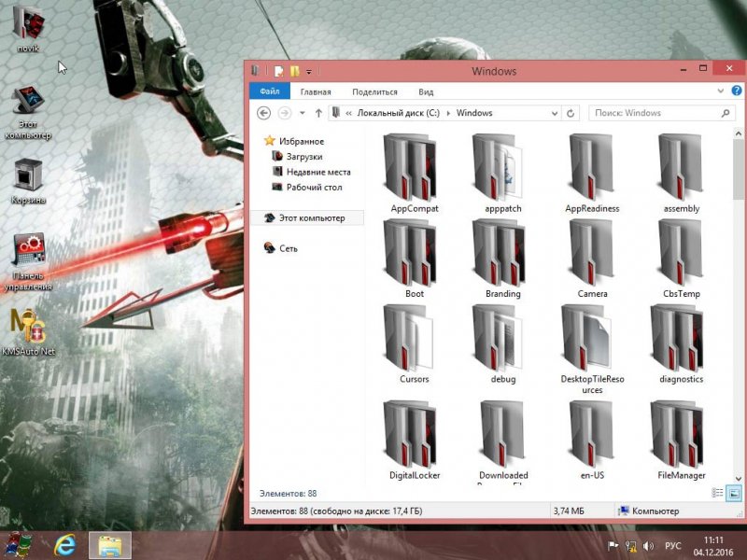Select the en-US folder
Viewport: 747px width, 560px height.
pos(592,440)
